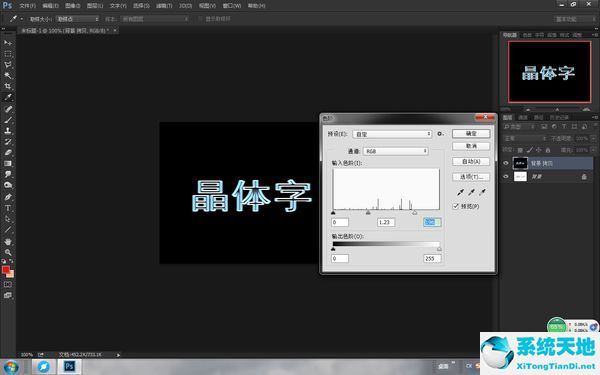This screenshot has height=375, width=600.
Task: Select the Magic Wand tool
Action: (8, 75)
